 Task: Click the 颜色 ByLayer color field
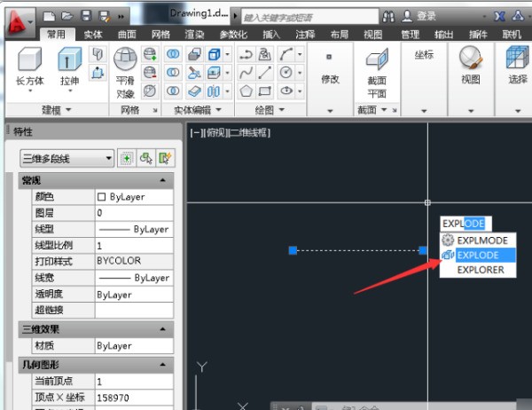click(133, 197)
